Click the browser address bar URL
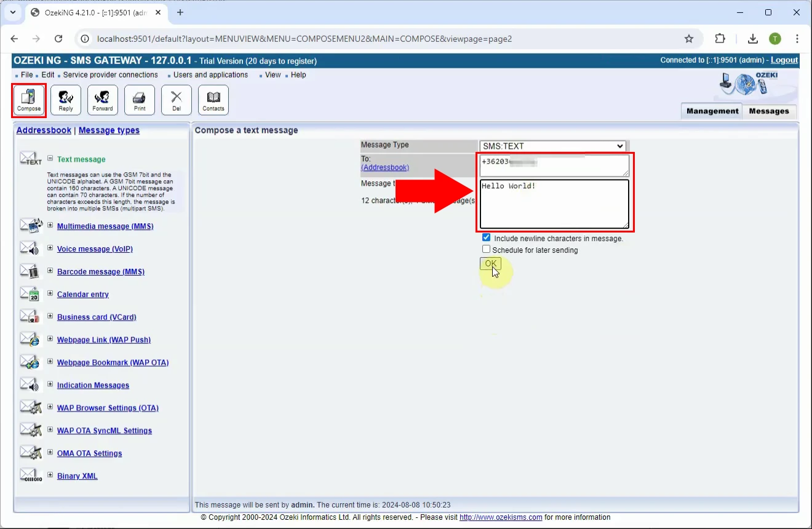 coord(304,39)
